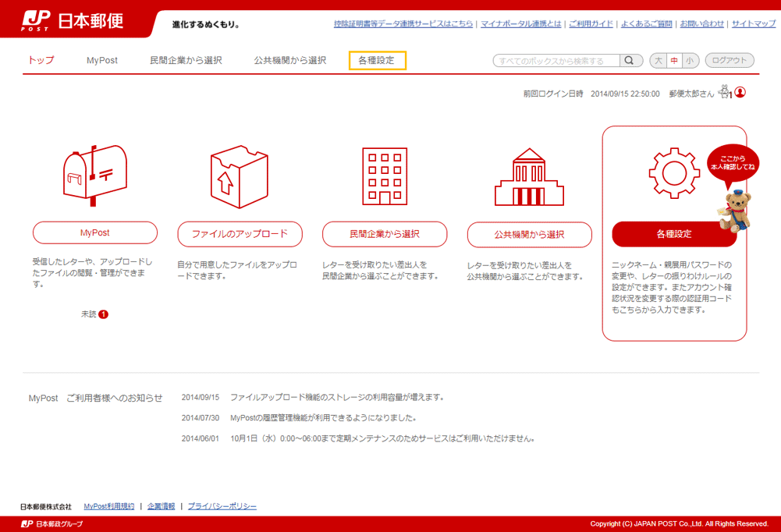Select 民間企業から選択 in the navigation bar

(186, 60)
